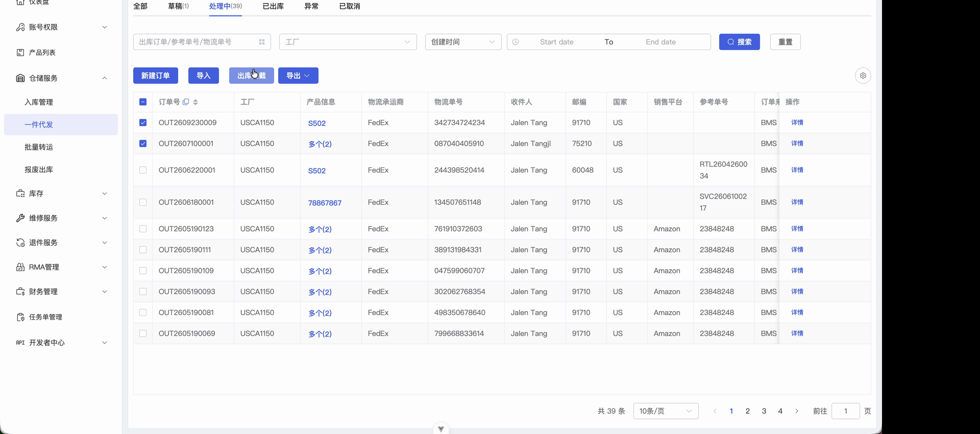The image size is (980, 434).
Task: Uncheck order OUT2607100001 checkbox
Action: [x=143, y=143]
